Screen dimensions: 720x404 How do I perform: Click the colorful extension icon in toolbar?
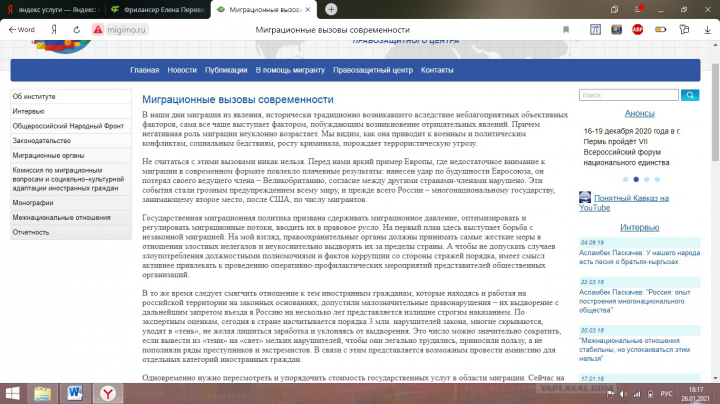[616, 30]
